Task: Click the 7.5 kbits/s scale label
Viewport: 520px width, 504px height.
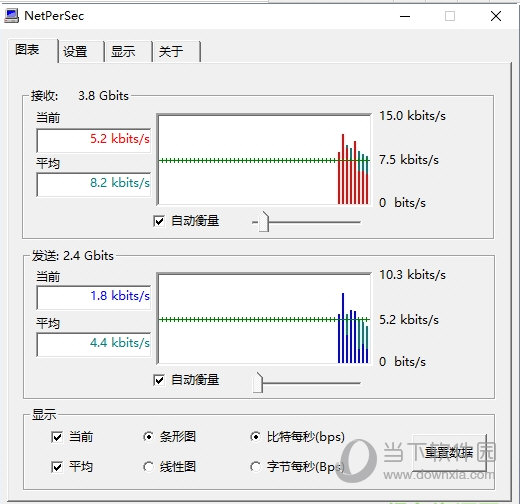Action: 409,160
